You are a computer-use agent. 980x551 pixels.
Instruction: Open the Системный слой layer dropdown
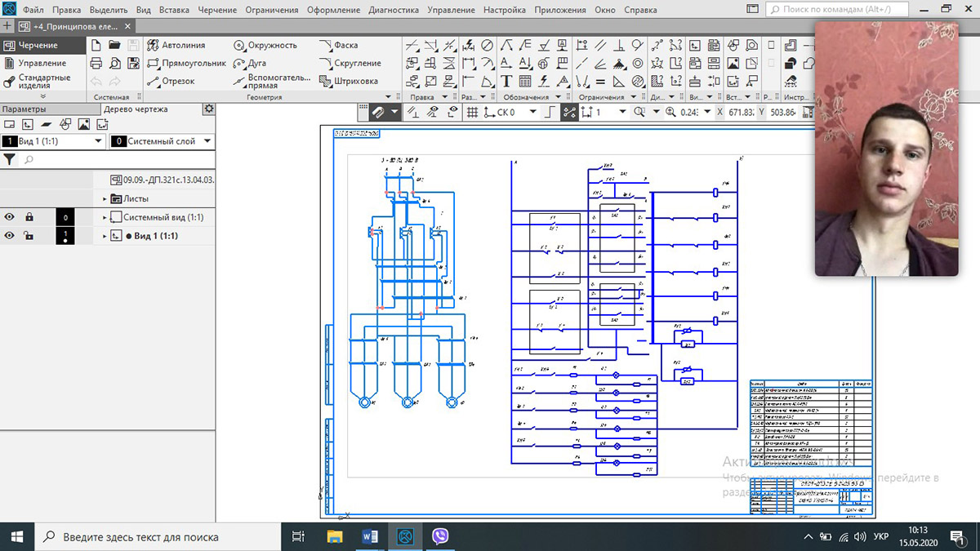point(207,141)
